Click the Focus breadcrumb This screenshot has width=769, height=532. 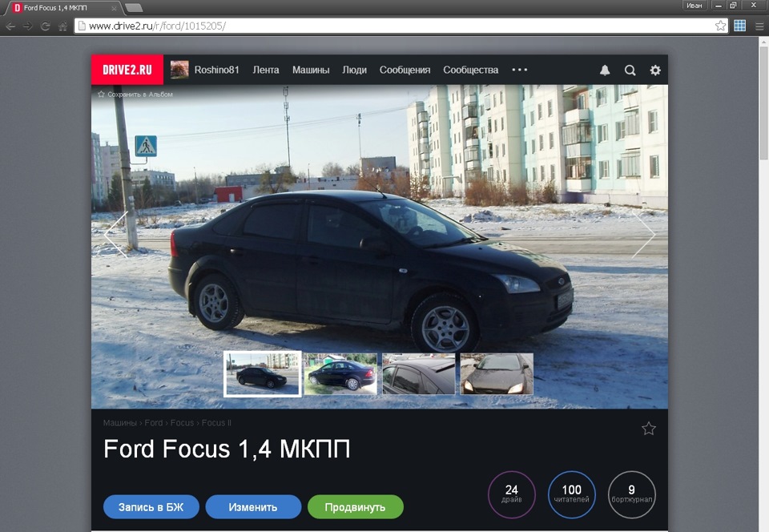click(182, 423)
